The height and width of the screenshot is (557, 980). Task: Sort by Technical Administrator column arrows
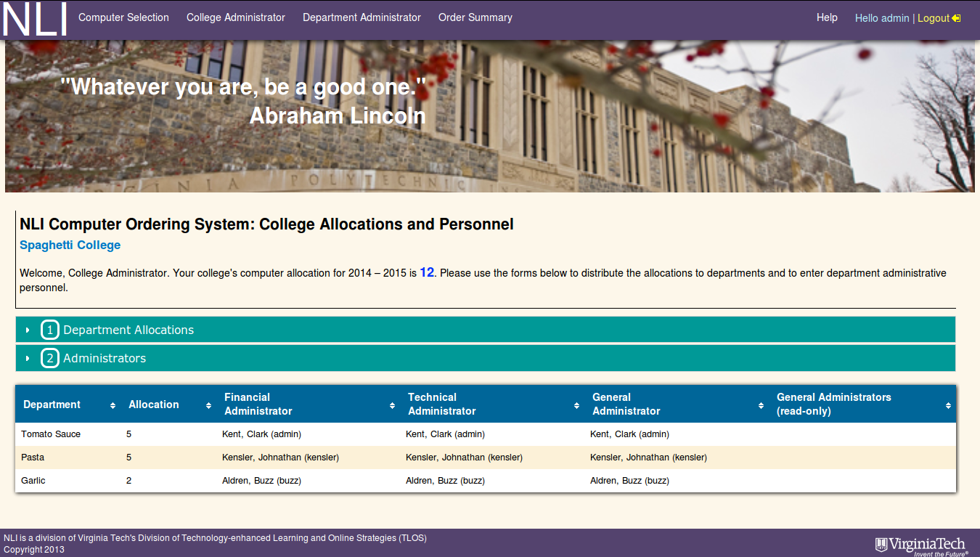(576, 405)
